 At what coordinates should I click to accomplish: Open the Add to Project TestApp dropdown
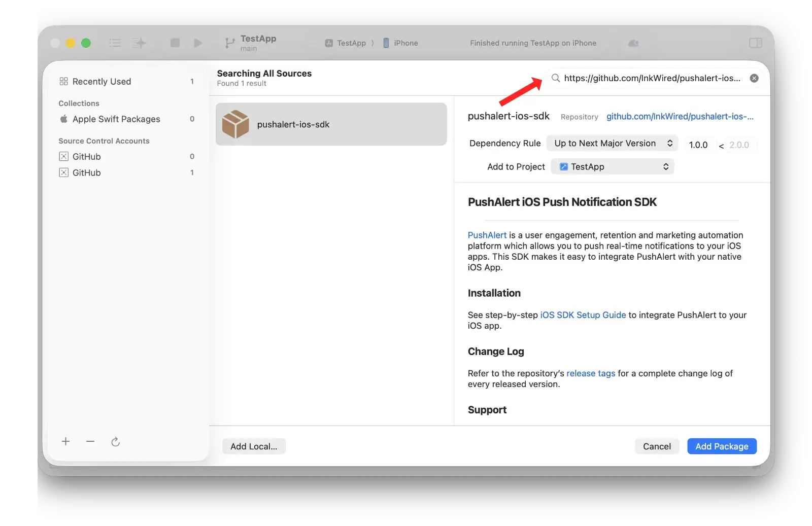[612, 167]
